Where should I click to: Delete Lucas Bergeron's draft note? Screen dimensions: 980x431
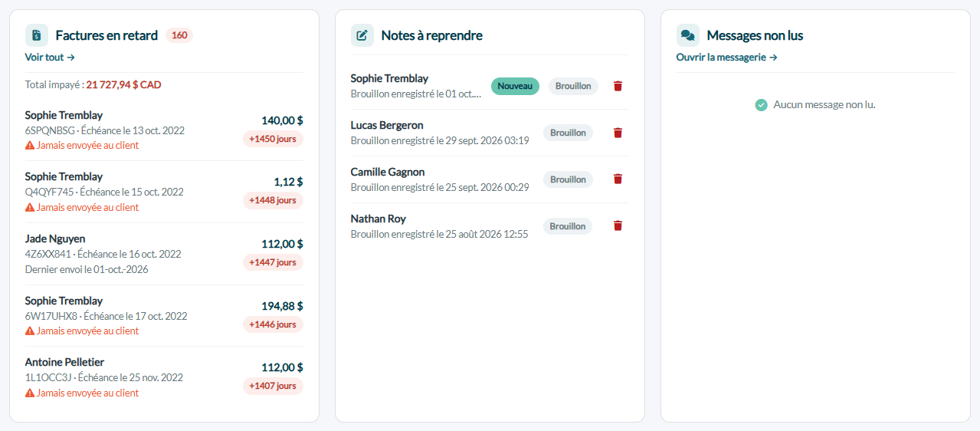(618, 133)
